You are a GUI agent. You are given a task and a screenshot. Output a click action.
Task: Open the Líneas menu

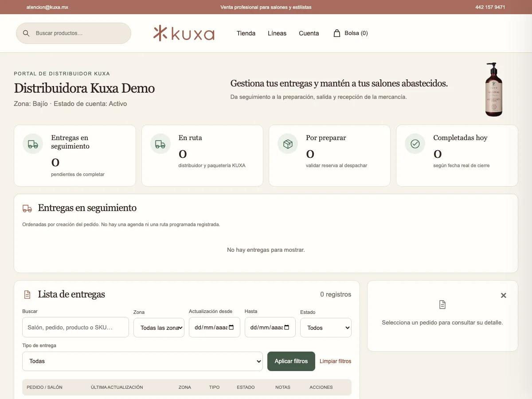click(277, 33)
